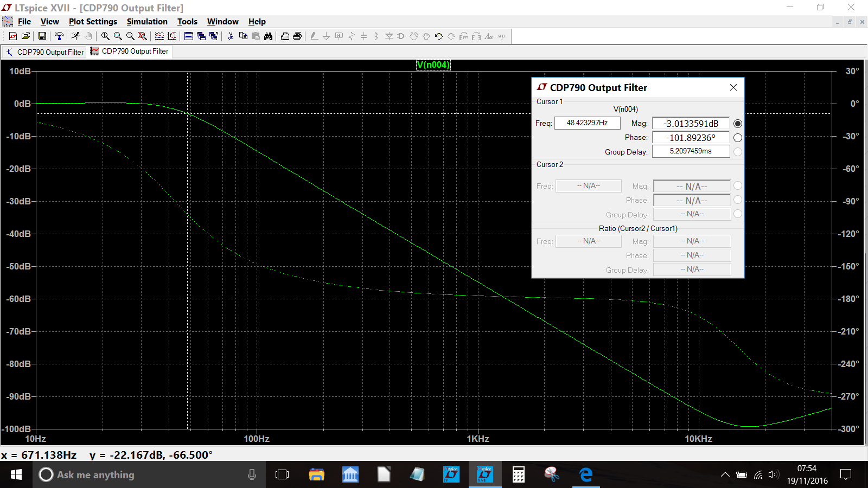
Task: Click the Undo arrow icon
Action: [438, 36]
